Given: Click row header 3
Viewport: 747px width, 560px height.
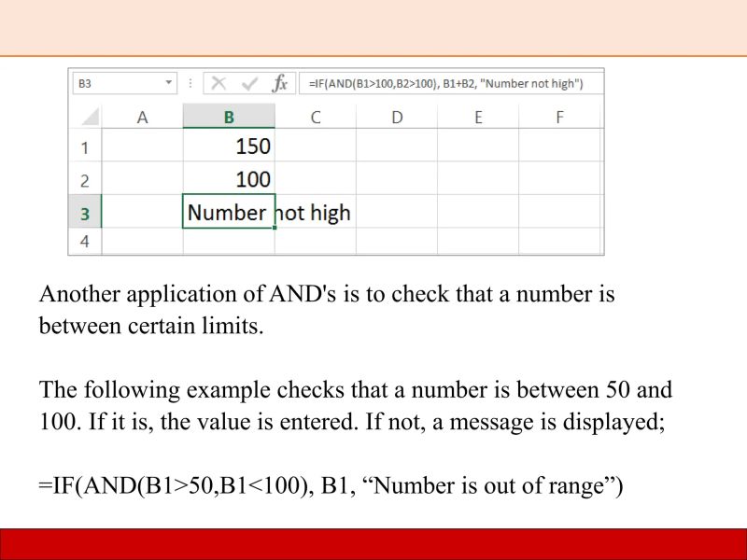Looking at the screenshot, I should point(85,212).
